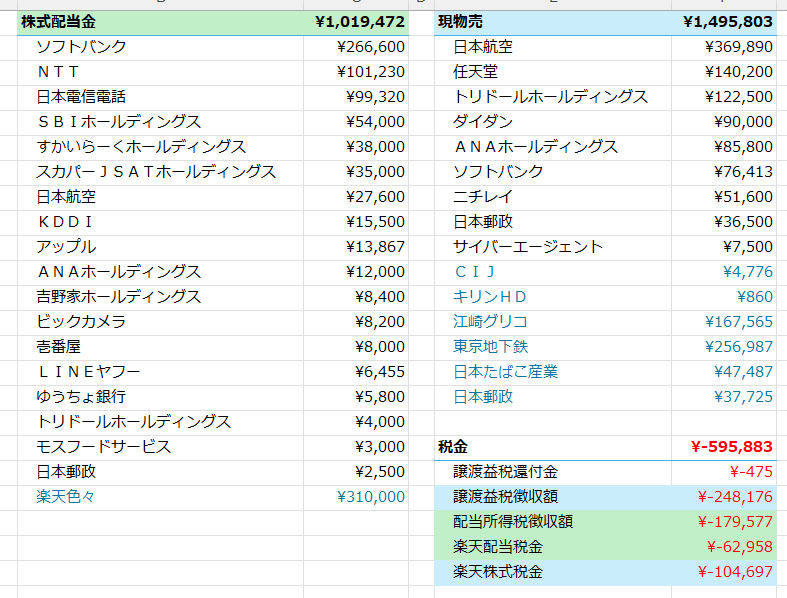Select the red ¥-595,883 tax total cell
This screenshot has height=598, width=787.
(731, 447)
